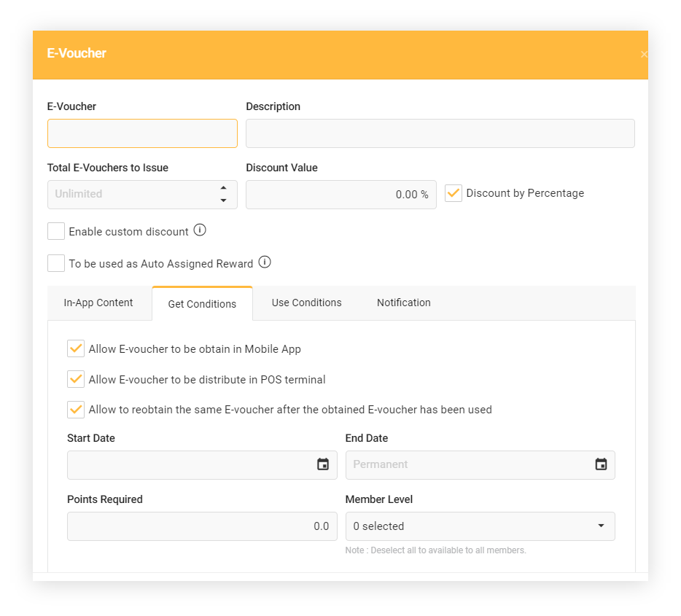Click info icon beside Auto Assigned Reward
Image resolution: width=681 pixels, height=616 pixels.
click(x=265, y=262)
